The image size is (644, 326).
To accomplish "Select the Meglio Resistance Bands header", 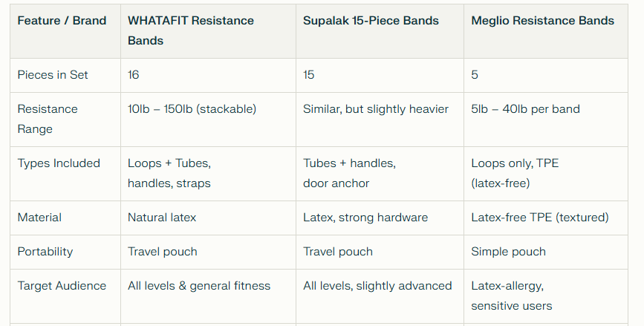I will 542,21.
